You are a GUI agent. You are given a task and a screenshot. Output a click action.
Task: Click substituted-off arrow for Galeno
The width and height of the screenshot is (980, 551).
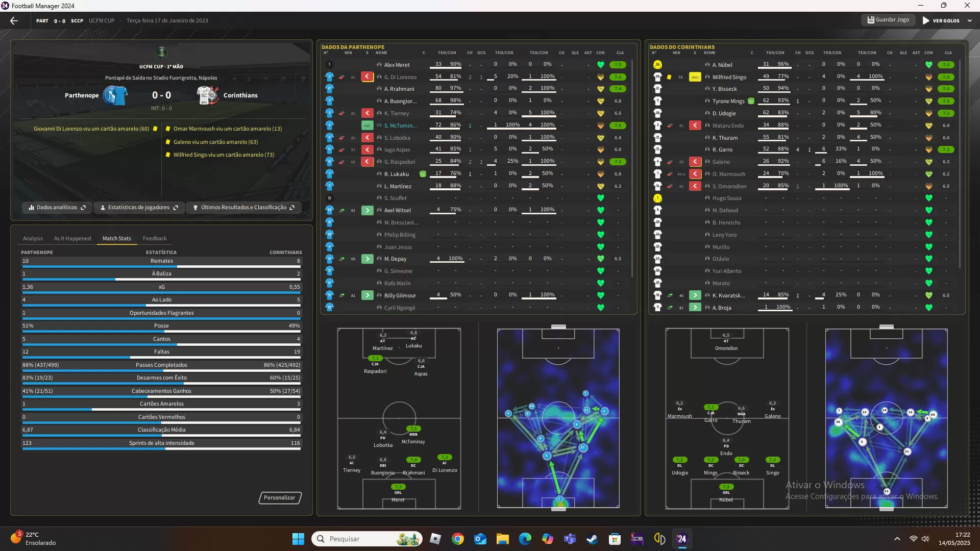(x=695, y=162)
